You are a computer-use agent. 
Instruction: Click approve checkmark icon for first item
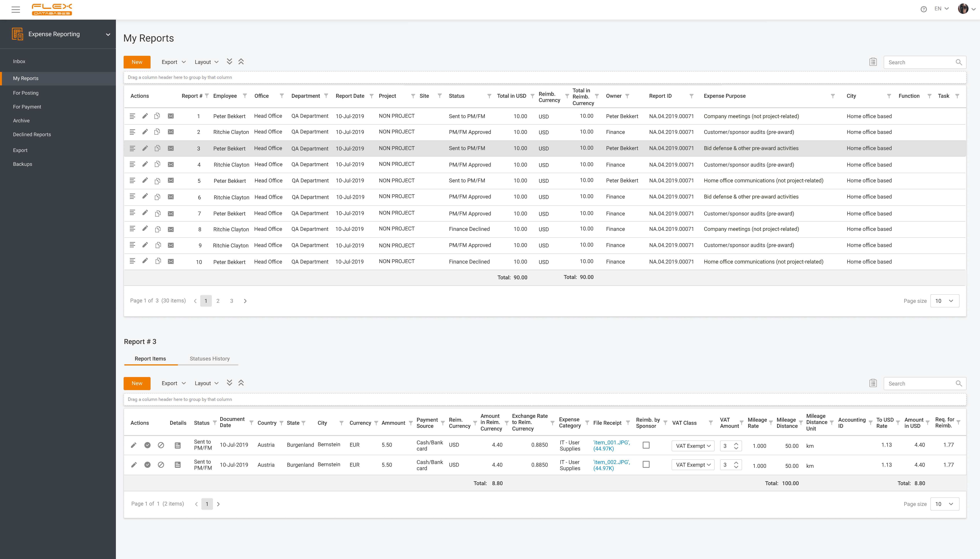tap(147, 445)
